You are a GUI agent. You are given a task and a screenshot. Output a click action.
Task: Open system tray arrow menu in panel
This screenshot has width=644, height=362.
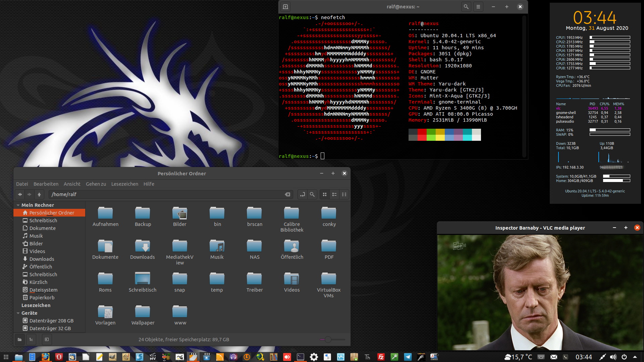coord(635,357)
